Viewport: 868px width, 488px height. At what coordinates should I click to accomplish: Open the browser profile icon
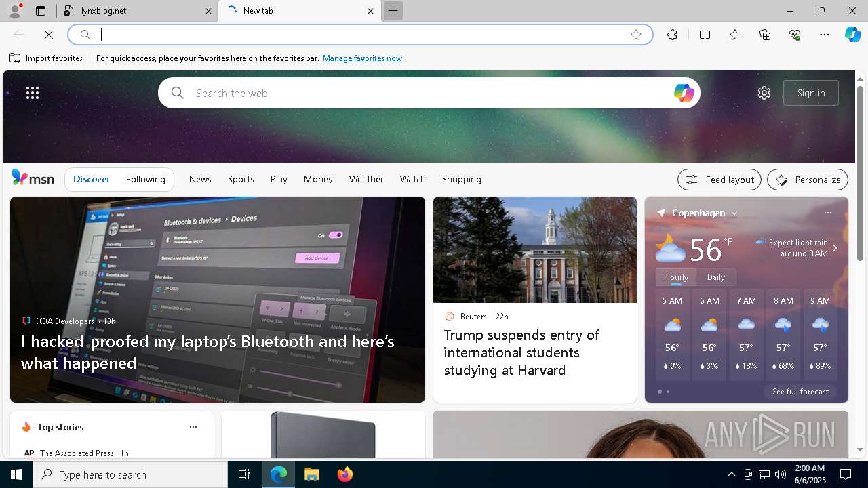[15, 11]
